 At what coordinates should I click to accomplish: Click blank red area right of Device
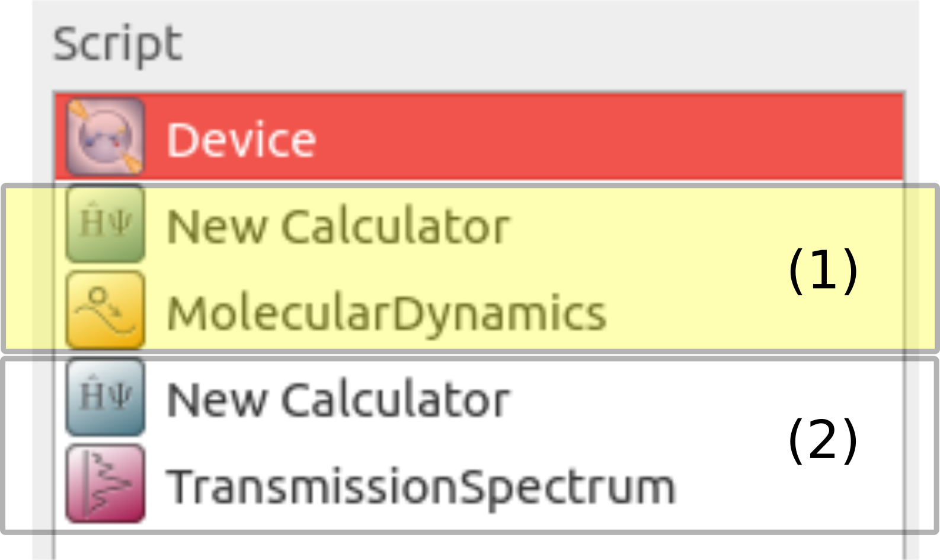point(593,139)
